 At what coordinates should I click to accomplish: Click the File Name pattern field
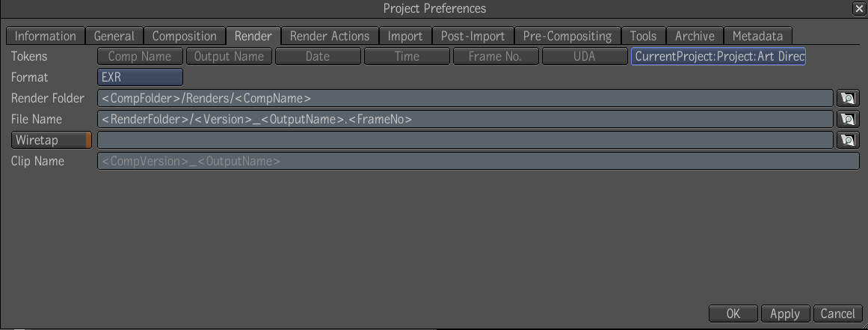(x=465, y=119)
